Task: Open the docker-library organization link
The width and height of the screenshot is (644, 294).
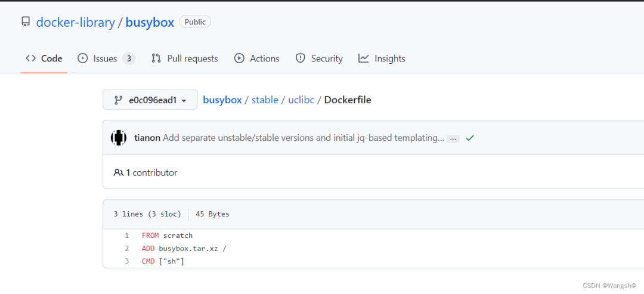Action: (76, 22)
